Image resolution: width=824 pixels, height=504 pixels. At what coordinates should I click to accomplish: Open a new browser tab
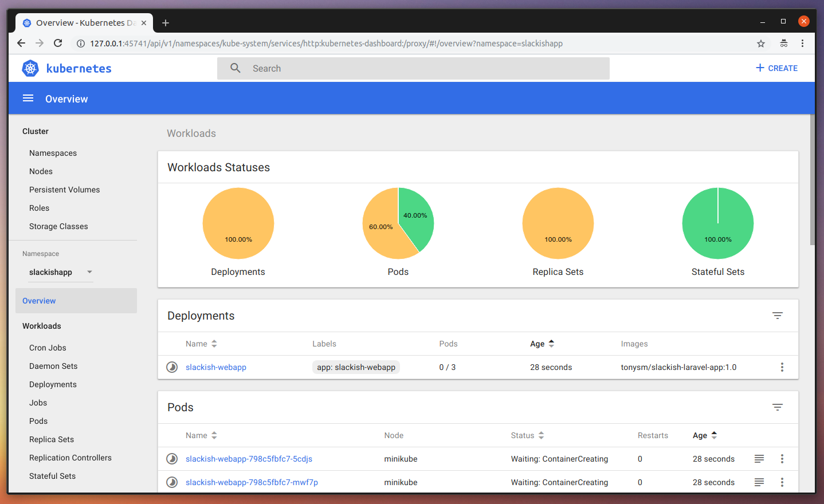tap(166, 23)
